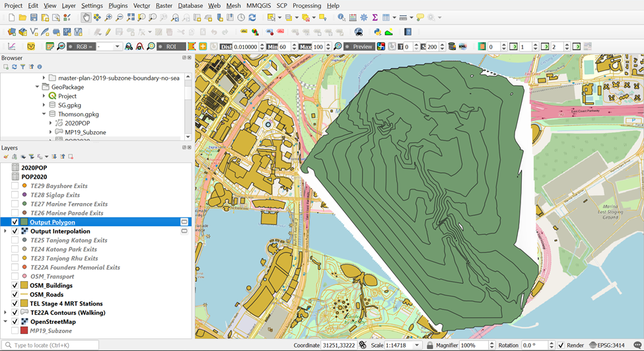Open the Processing menu

(x=306, y=5)
